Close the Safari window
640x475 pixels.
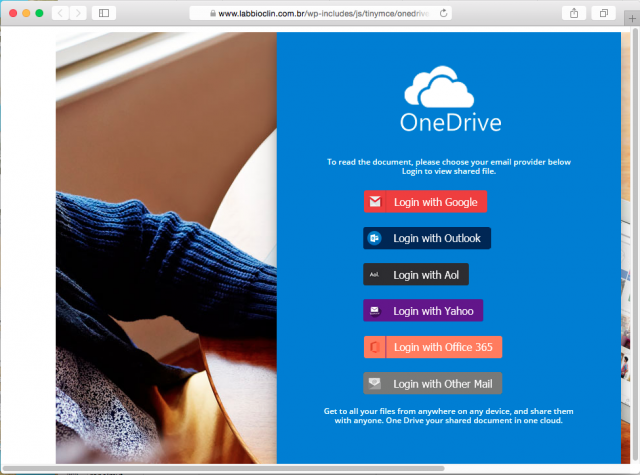[13, 13]
